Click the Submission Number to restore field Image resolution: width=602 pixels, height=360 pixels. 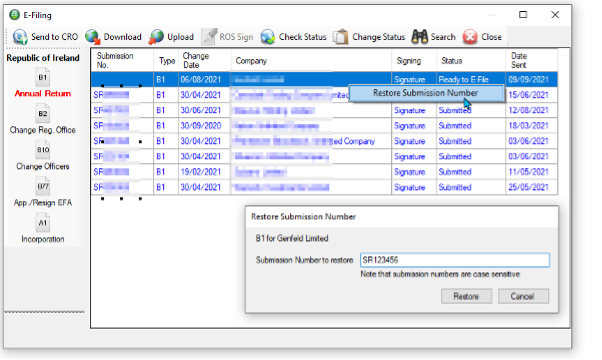pyautogui.click(x=455, y=260)
